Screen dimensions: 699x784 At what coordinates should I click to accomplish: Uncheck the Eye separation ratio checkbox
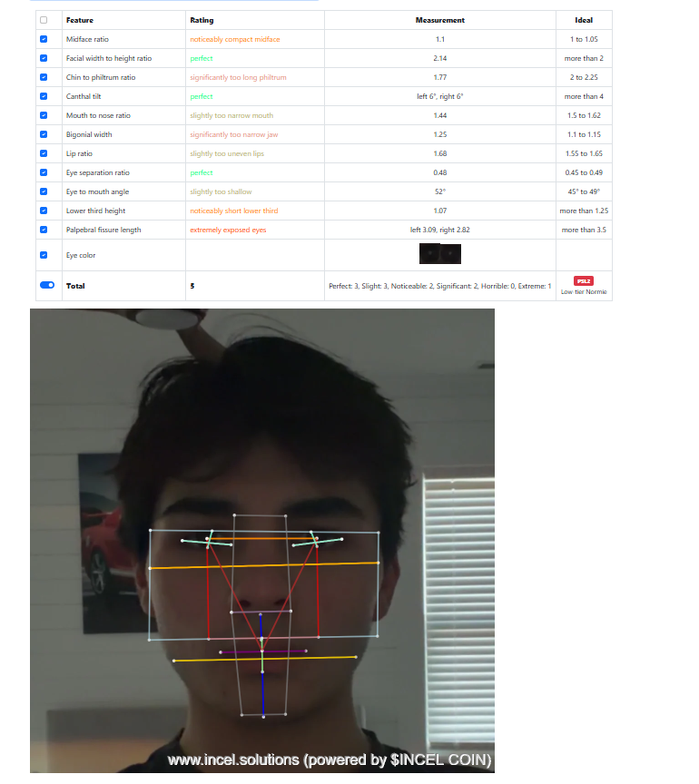point(44,172)
